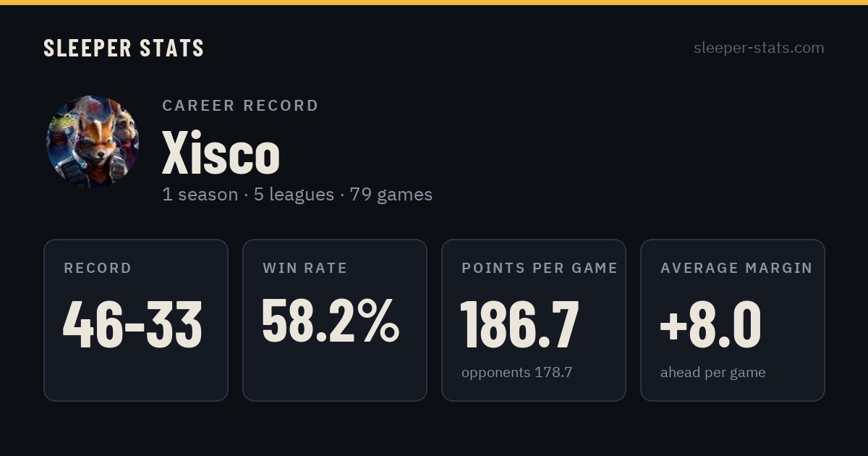
Task: Select the AVERAGE MARGIN card label
Action: (736, 269)
